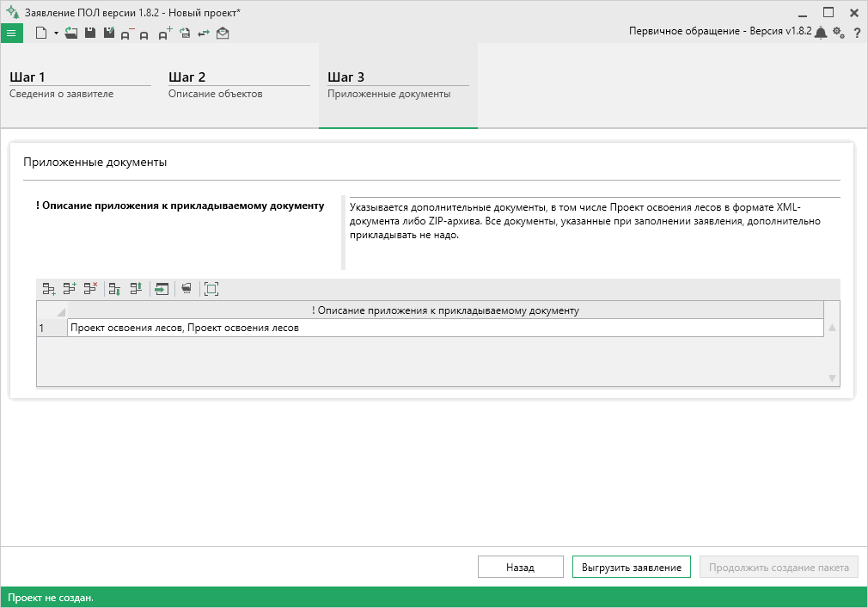
Task: Click the status bar text Проект не создан.
Action: click(51, 598)
